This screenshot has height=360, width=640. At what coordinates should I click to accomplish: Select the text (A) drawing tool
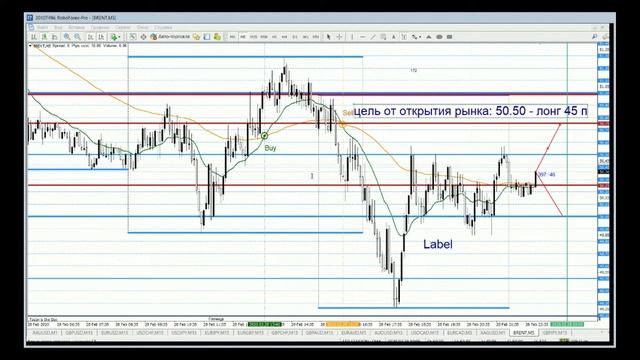[x=393, y=37]
